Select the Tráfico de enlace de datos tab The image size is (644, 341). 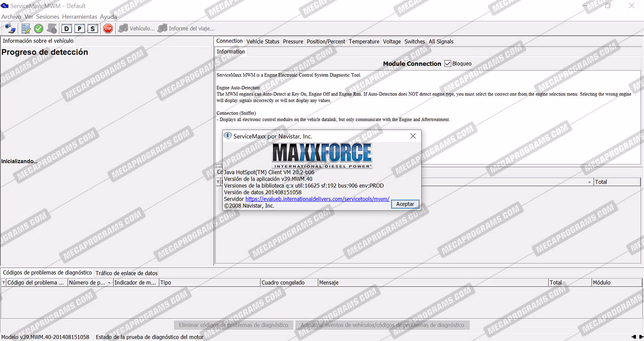tap(126, 273)
